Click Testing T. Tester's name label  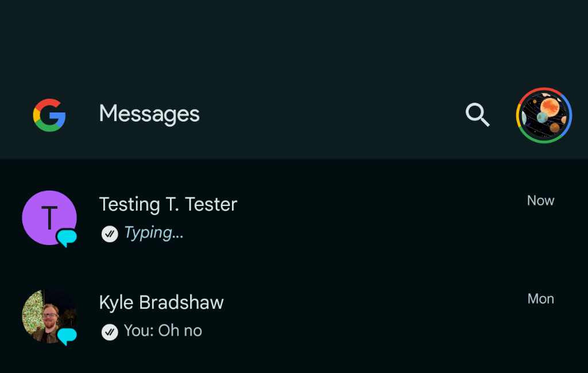tap(168, 204)
